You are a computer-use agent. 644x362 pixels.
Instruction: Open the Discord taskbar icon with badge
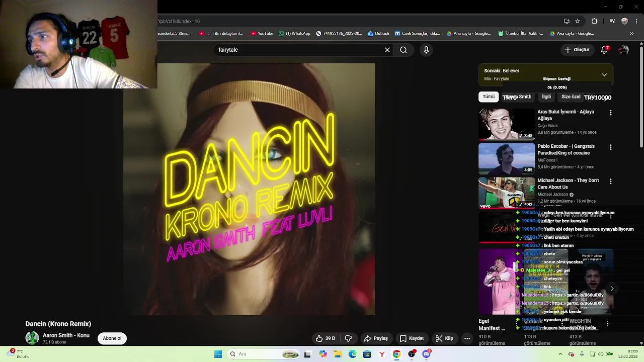(427, 354)
